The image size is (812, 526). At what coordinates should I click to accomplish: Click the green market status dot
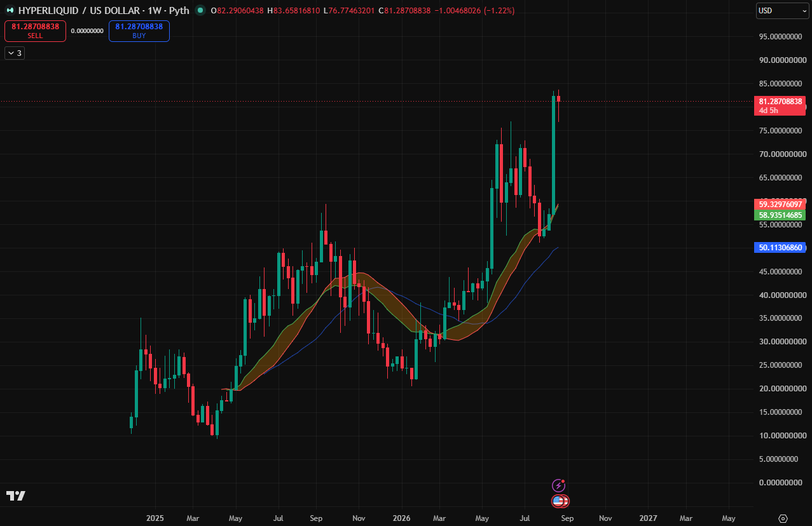pyautogui.click(x=200, y=11)
